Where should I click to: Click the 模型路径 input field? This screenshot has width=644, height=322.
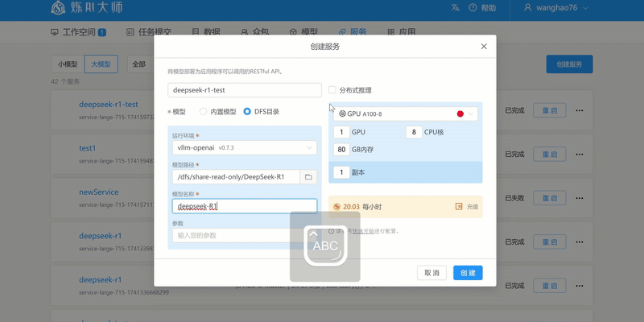click(x=237, y=177)
